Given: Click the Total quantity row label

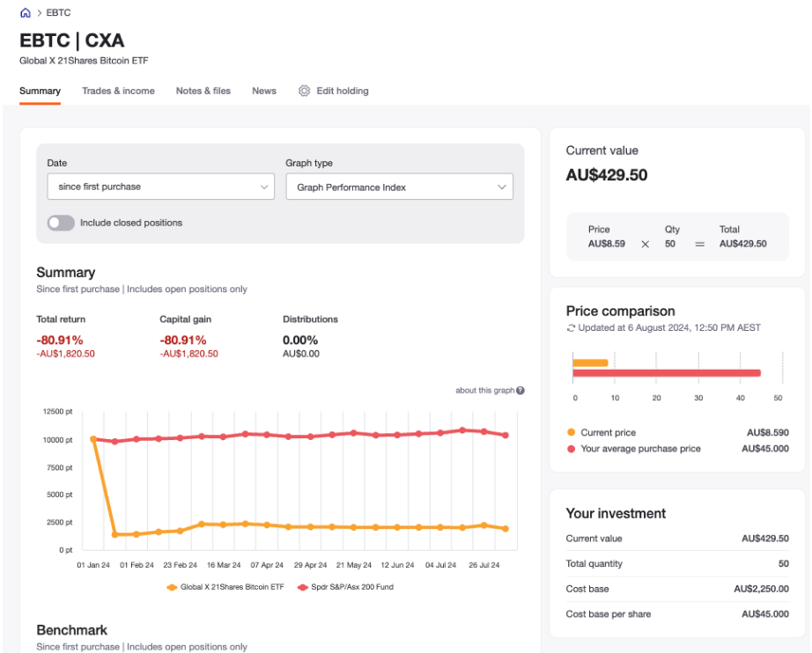Looking at the screenshot, I should [x=594, y=563].
